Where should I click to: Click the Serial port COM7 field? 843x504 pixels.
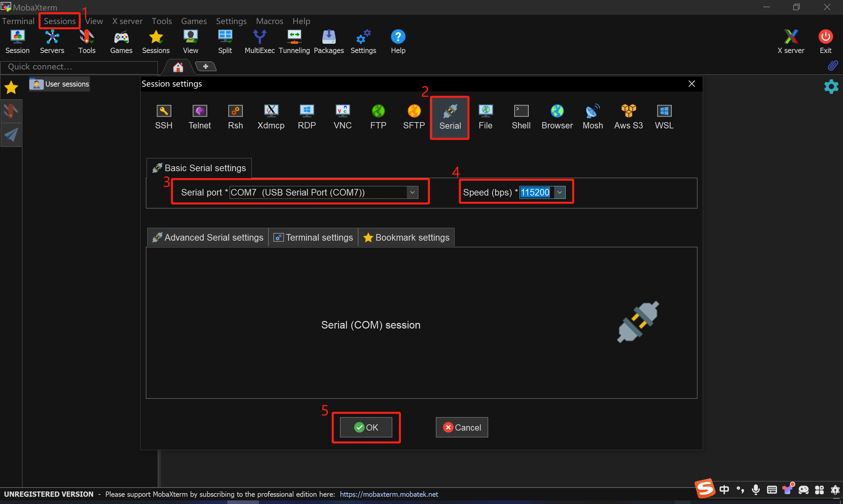(x=324, y=192)
